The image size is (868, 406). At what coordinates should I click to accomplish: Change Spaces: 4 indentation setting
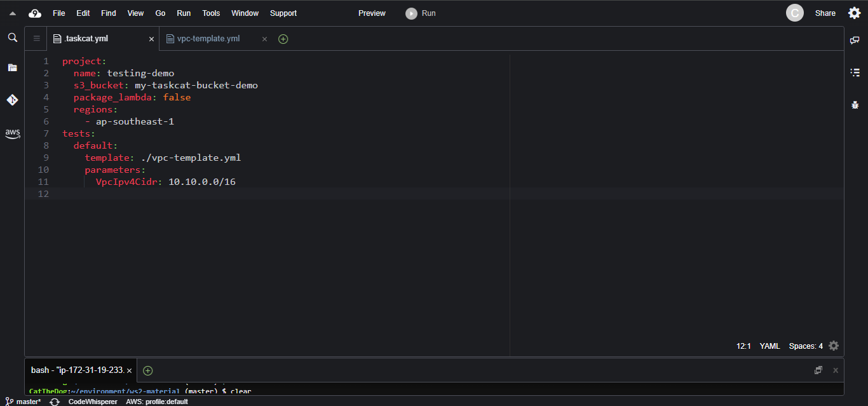click(805, 346)
